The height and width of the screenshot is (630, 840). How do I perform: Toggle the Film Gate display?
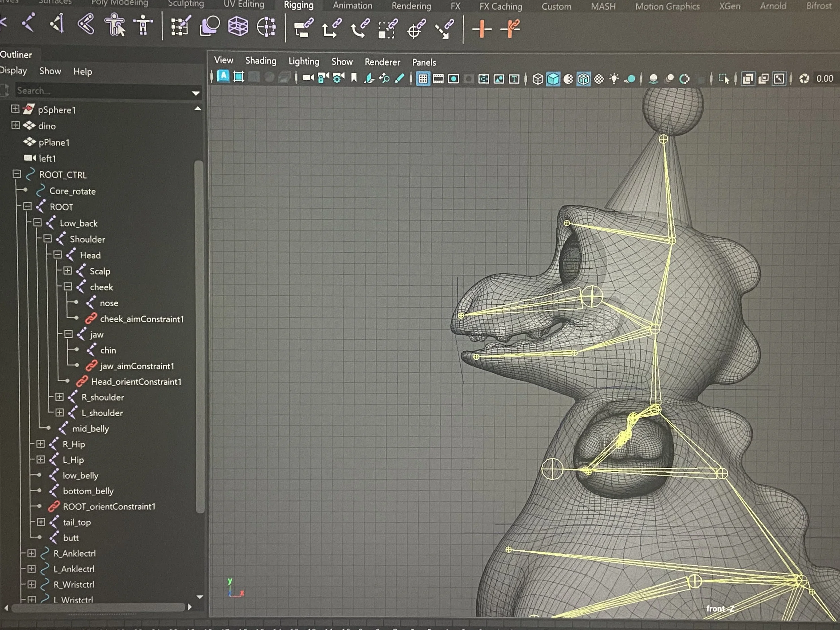[438, 79]
